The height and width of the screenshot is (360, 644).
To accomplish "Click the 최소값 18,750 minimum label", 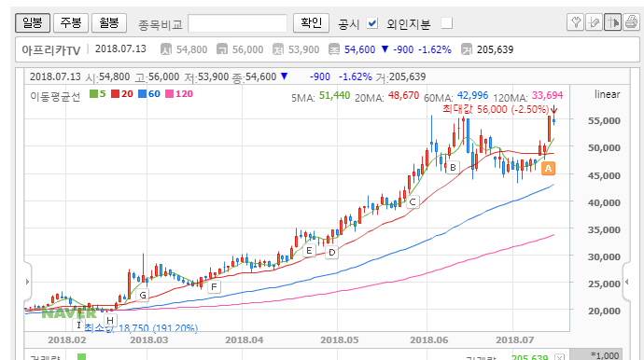I will click(x=141, y=328).
